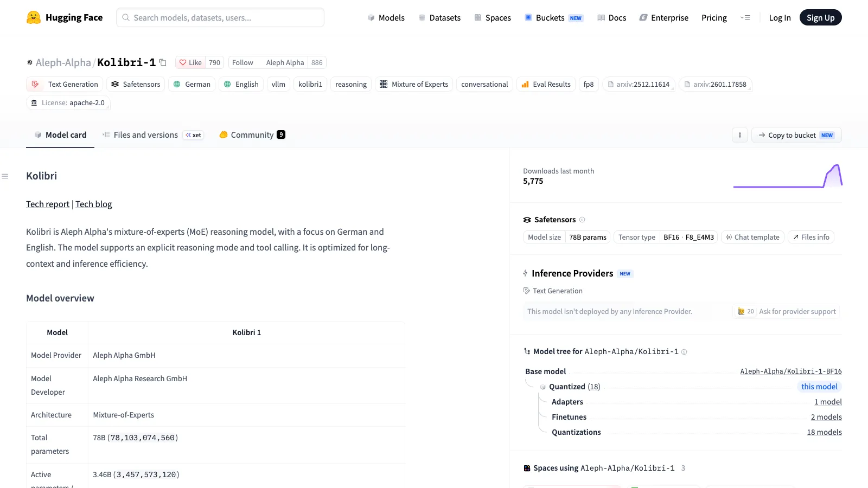Open the Tech report link
This screenshot has height=488, width=868.
coord(48,204)
